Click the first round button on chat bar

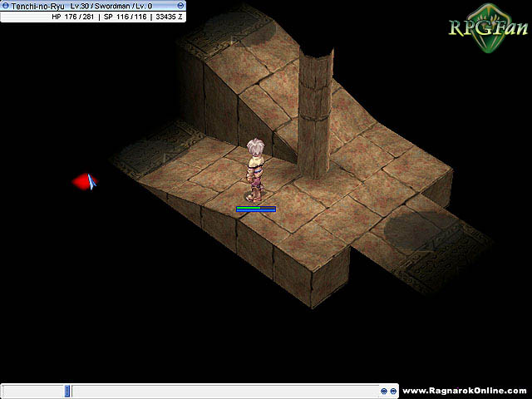(x=384, y=392)
